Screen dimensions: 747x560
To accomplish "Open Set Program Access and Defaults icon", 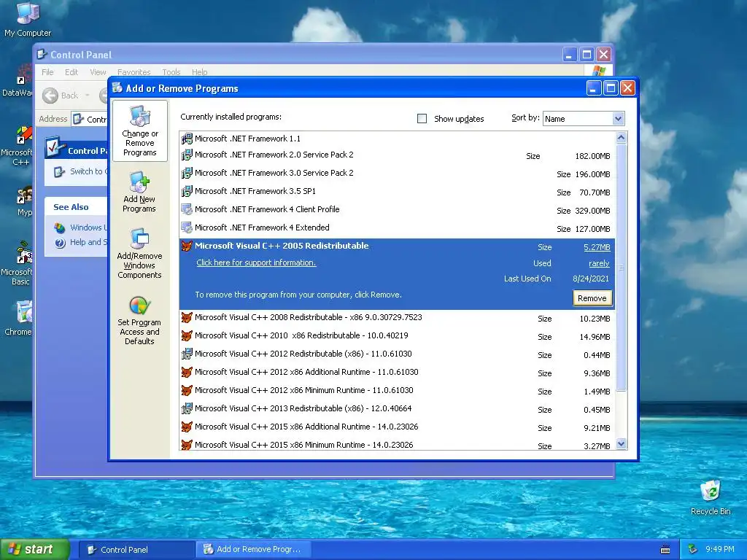I will pyautogui.click(x=139, y=320).
